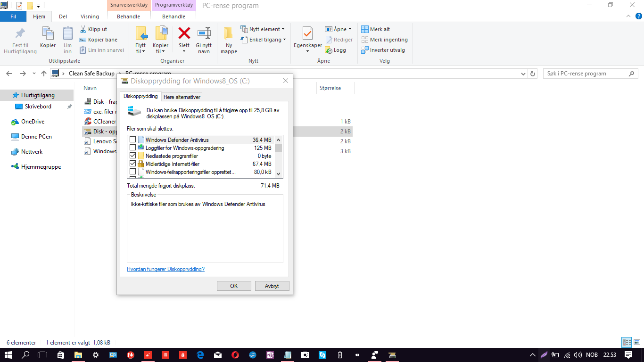Select Nettverk in the navigation pane
This screenshot has width=644, height=362.
pyautogui.click(x=32, y=152)
